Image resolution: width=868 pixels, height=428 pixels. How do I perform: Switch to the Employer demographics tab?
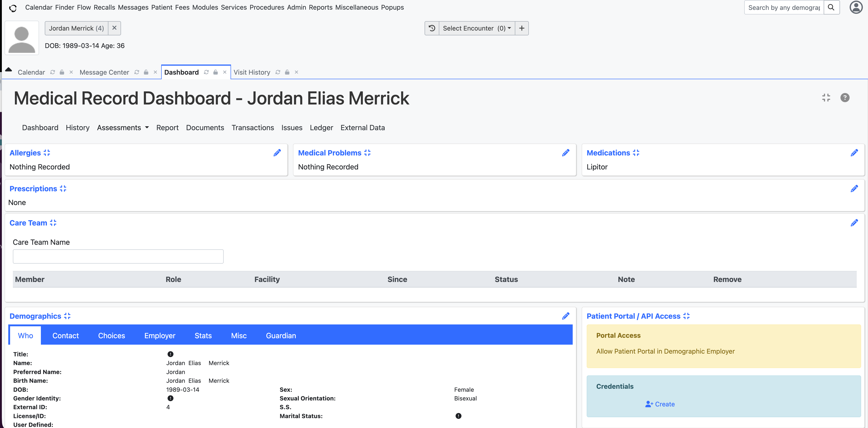pos(160,335)
